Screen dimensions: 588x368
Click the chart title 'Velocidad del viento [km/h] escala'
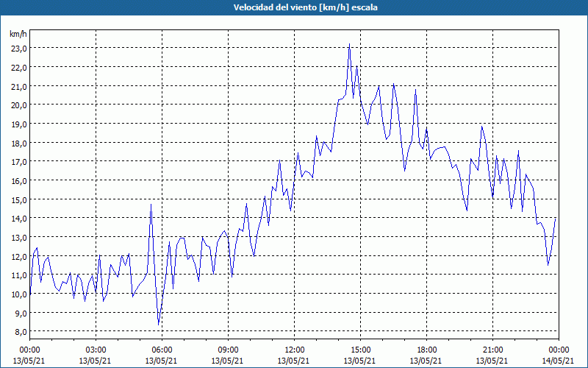[305, 7]
